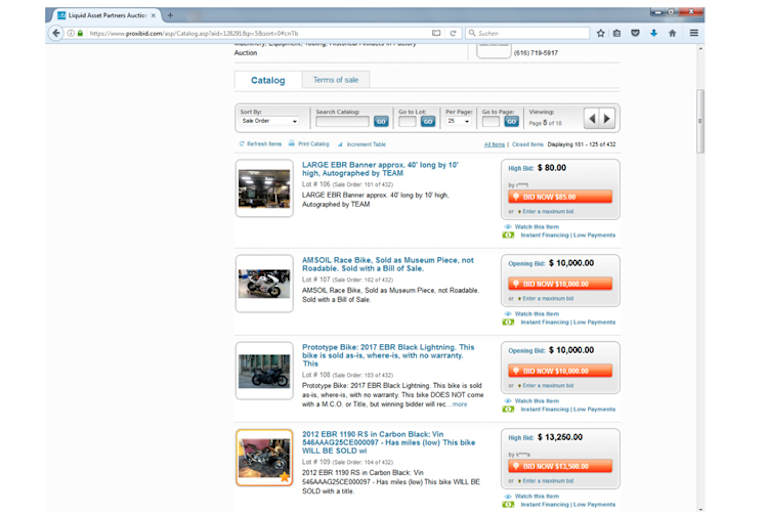Watch the Prototype Bike lot 108
Viewport: 768px width, 512px height.
(537, 401)
